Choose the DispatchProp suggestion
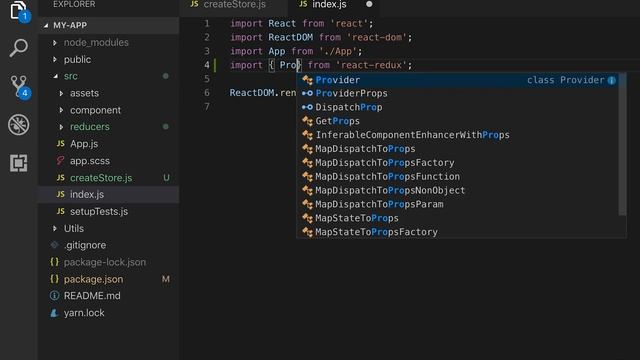The height and width of the screenshot is (360, 640). [457, 107]
